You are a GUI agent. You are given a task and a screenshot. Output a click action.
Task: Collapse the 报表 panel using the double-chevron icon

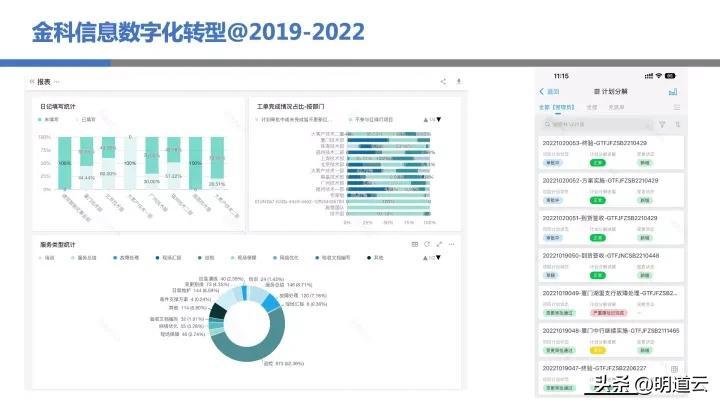click(31, 81)
